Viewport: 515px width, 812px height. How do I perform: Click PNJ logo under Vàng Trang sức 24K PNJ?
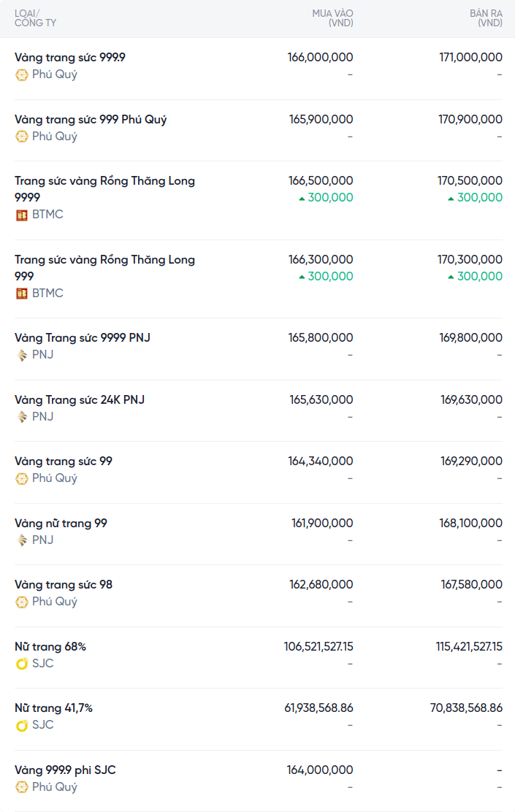(x=22, y=417)
